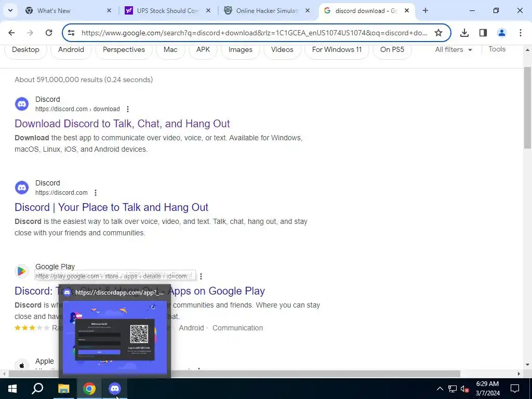Select the discord download tab
The height and width of the screenshot is (399, 532).
(366, 11)
